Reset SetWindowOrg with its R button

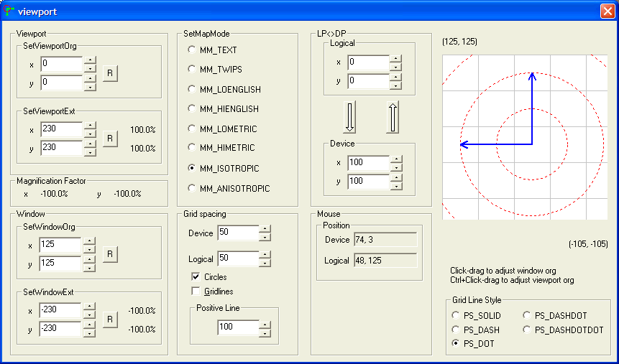(x=110, y=254)
